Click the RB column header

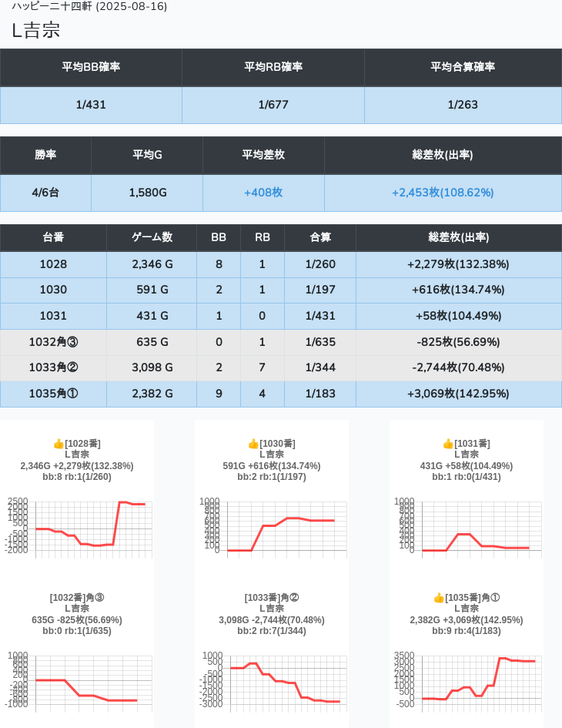(263, 237)
